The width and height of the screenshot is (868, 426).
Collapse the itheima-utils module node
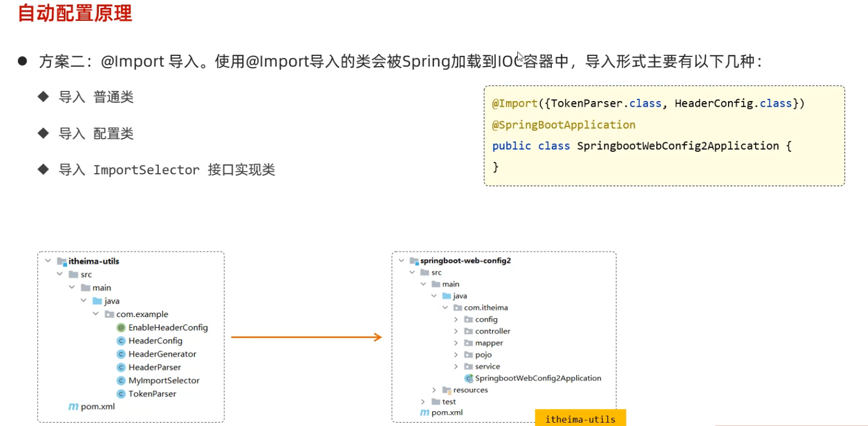click(49, 261)
